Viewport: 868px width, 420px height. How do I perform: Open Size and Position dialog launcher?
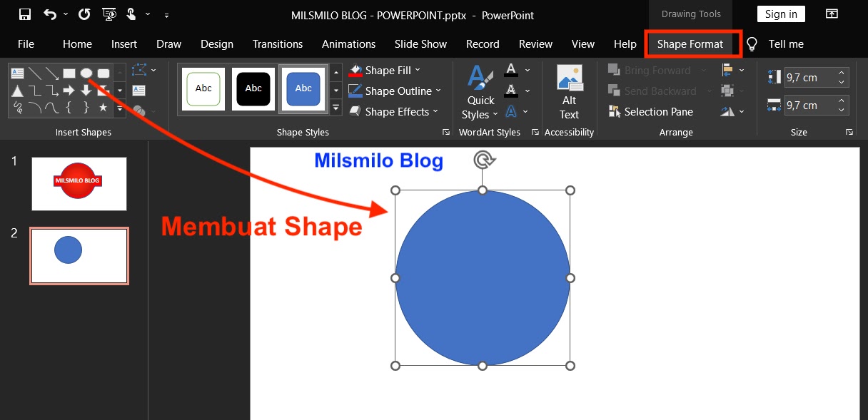coord(849,132)
